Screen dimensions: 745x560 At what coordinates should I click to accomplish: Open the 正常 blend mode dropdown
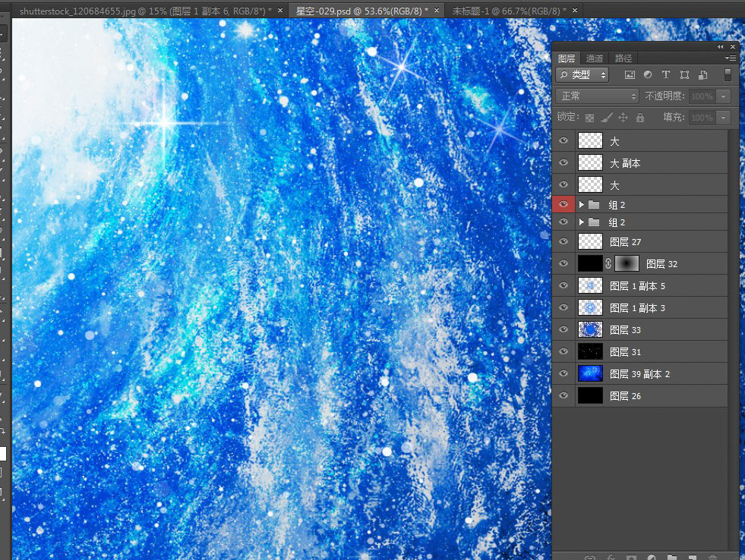pyautogui.click(x=597, y=96)
